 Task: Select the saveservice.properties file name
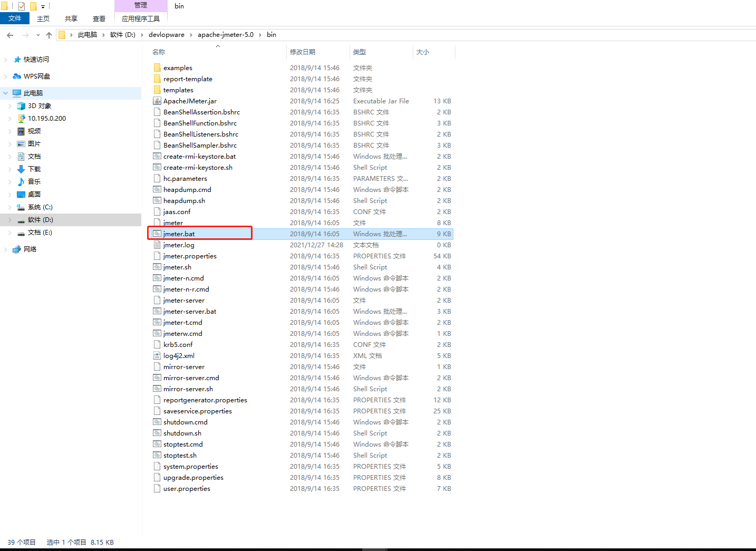click(x=197, y=411)
